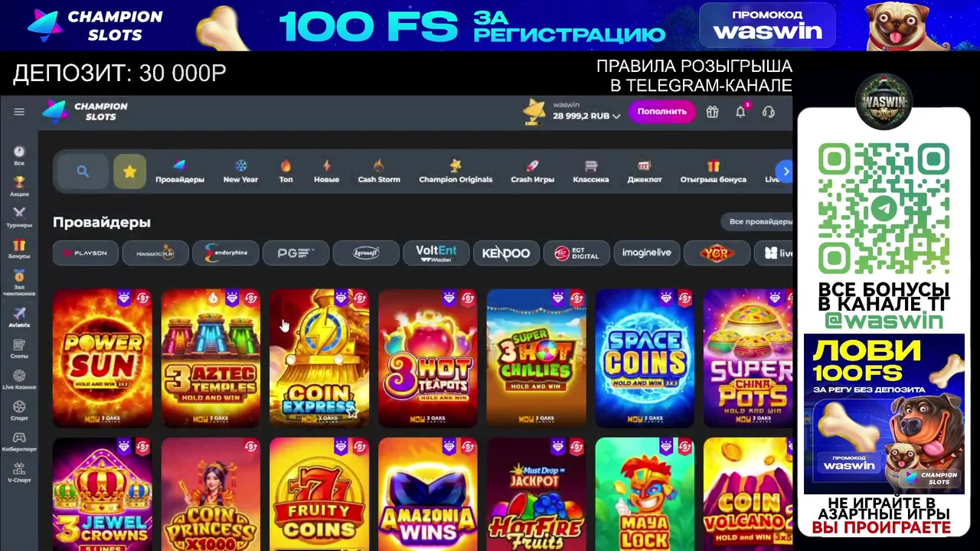
Task: Open Киберспорт gamepad in sidebar
Action: point(19,442)
